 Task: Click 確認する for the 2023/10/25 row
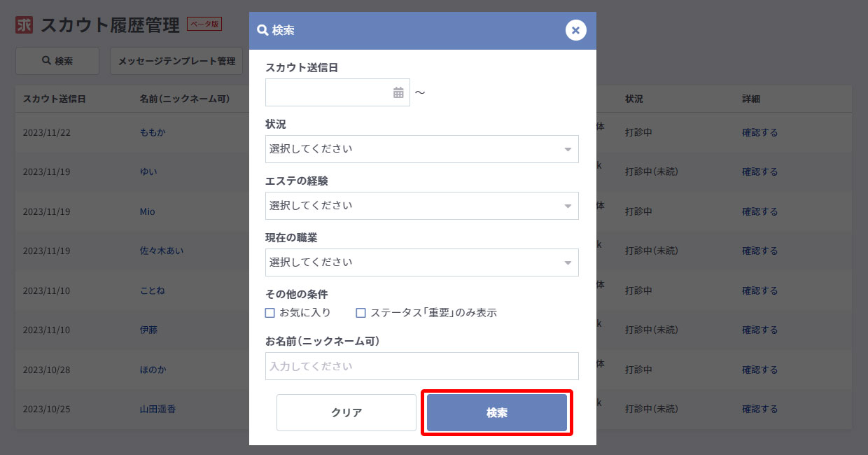click(x=759, y=409)
